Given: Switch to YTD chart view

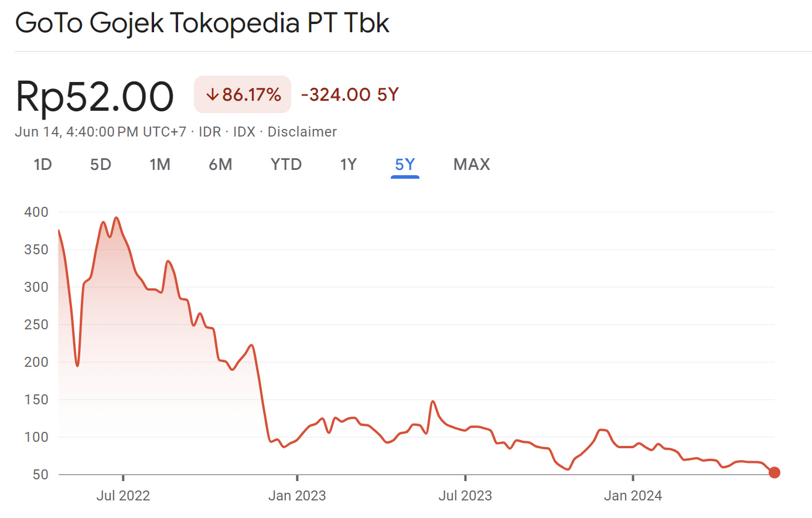Looking at the screenshot, I should (x=286, y=165).
